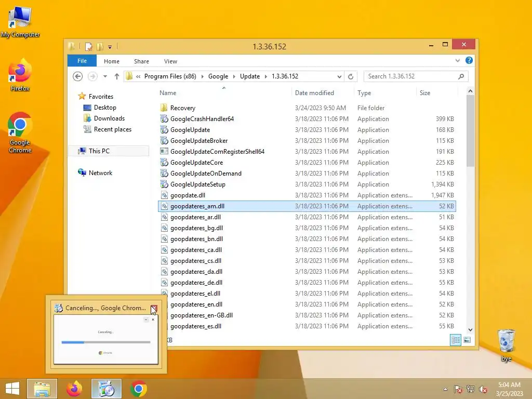The height and width of the screenshot is (399, 532).
Task: Open Downloads in the navigation pane
Action: click(x=109, y=118)
